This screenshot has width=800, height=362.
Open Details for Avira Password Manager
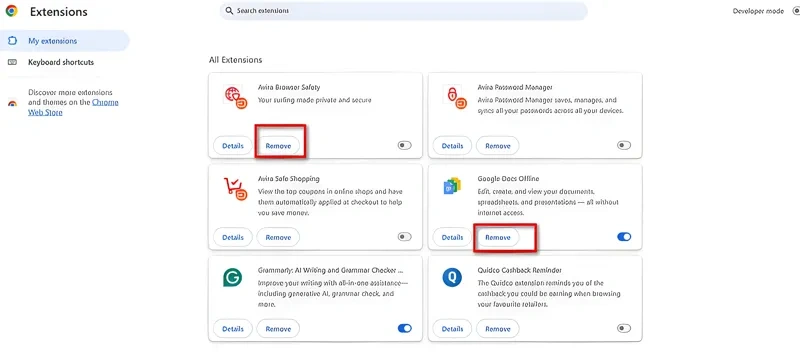pos(452,146)
